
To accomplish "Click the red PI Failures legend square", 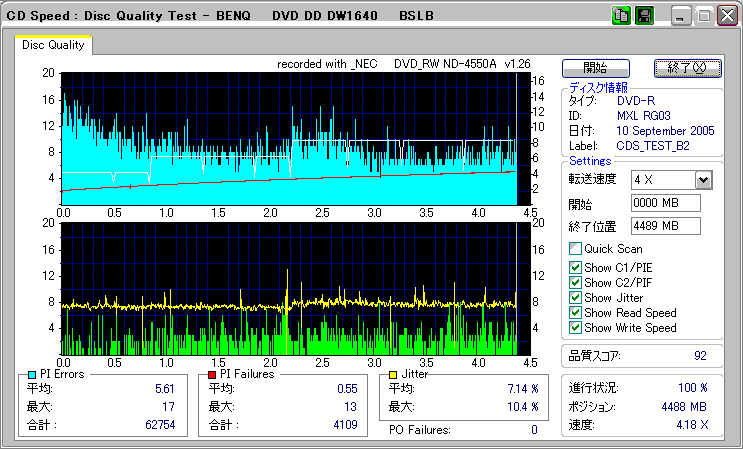I will tap(213, 374).
